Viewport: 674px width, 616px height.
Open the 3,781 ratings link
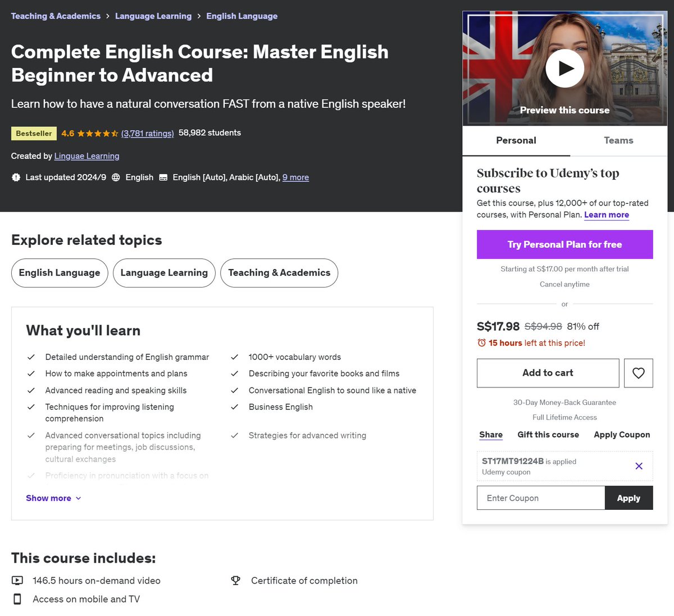pyautogui.click(x=148, y=133)
